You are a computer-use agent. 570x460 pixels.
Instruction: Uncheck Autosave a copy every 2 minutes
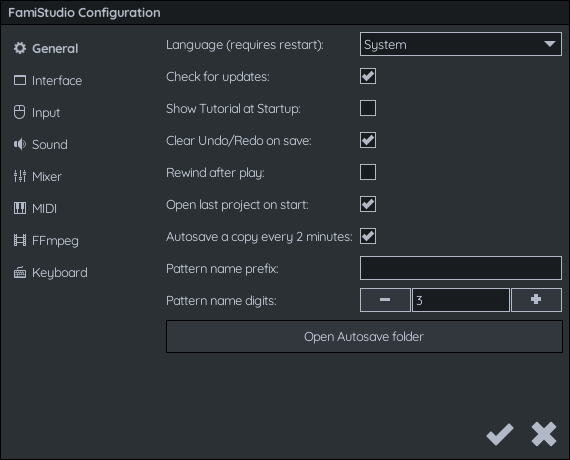pos(368,236)
